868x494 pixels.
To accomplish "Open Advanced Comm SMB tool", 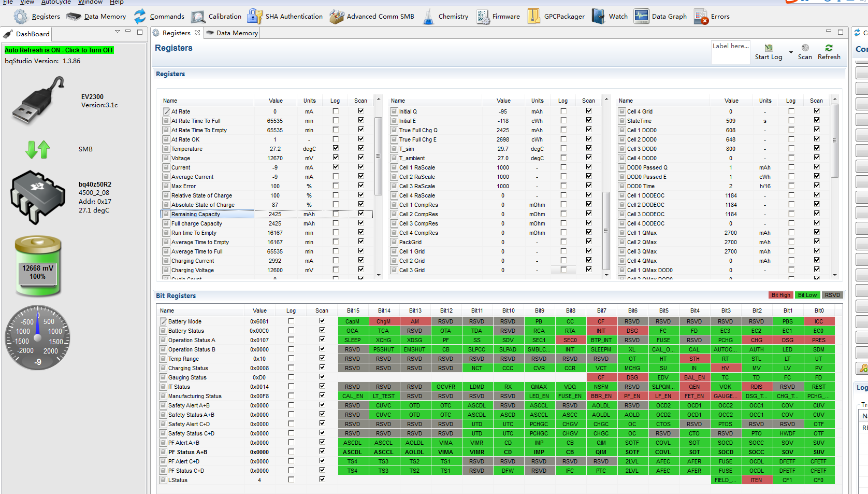I will [x=372, y=17].
